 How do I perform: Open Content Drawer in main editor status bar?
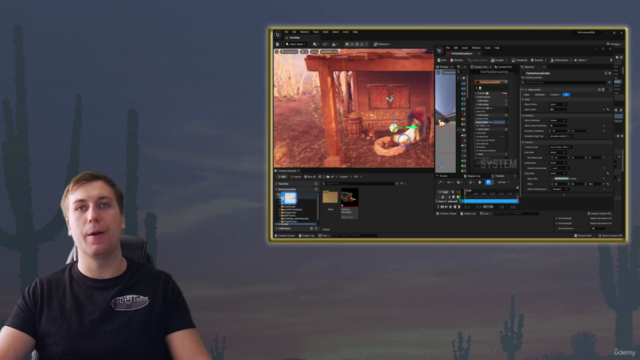[285, 236]
